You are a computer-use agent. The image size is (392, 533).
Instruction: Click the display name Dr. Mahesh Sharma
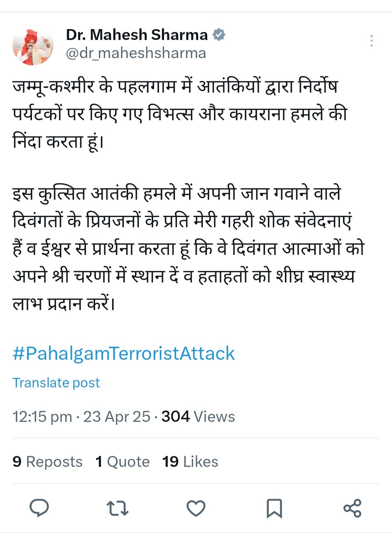click(136, 35)
